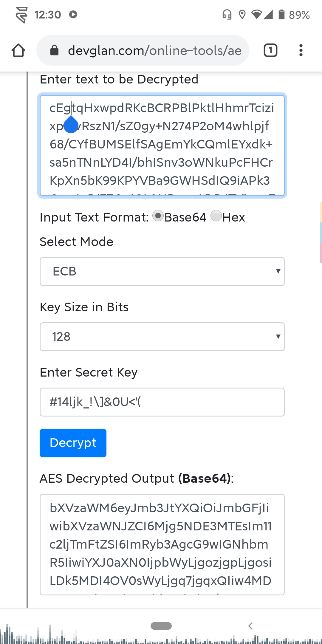Focus the Enter Secret Key field

(x=162, y=402)
